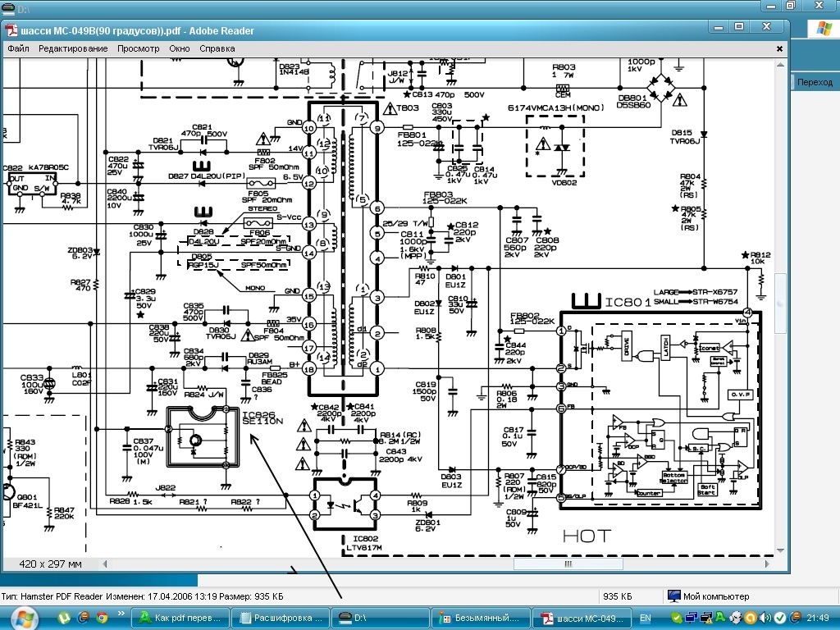This screenshot has width=840, height=630.
Task: Click the quick launch icon next to uTorrent
Action: [83, 619]
